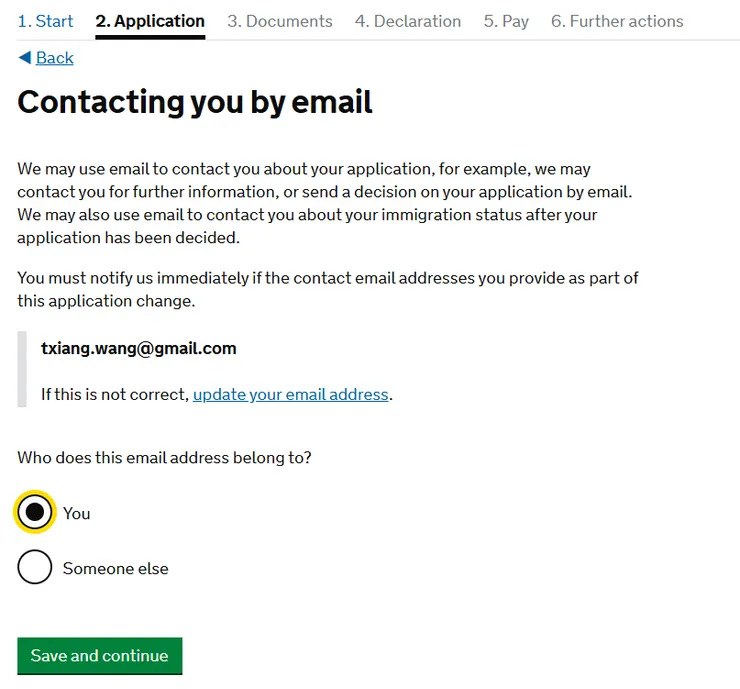Image resolution: width=740 pixels, height=689 pixels.
Task: Click the 'If this is not correct' text
Action: [115, 394]
